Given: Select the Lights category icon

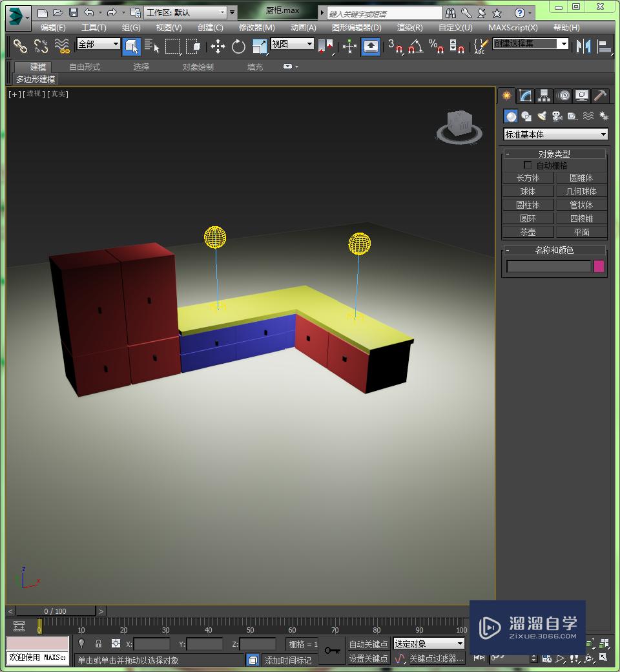Looking at the screenshot, I should pos(542,116).
